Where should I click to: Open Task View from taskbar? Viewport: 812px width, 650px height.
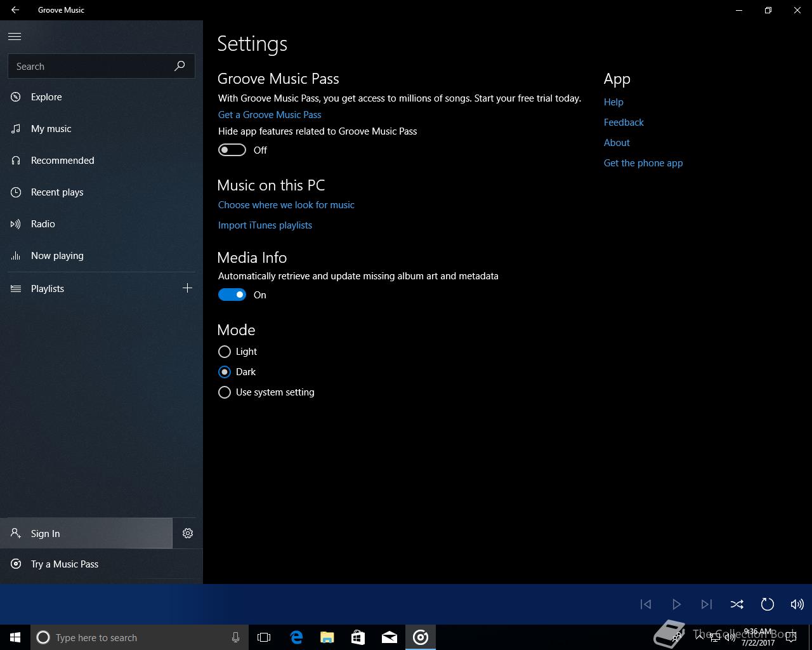pyautogui.click(x=264, y=637)
